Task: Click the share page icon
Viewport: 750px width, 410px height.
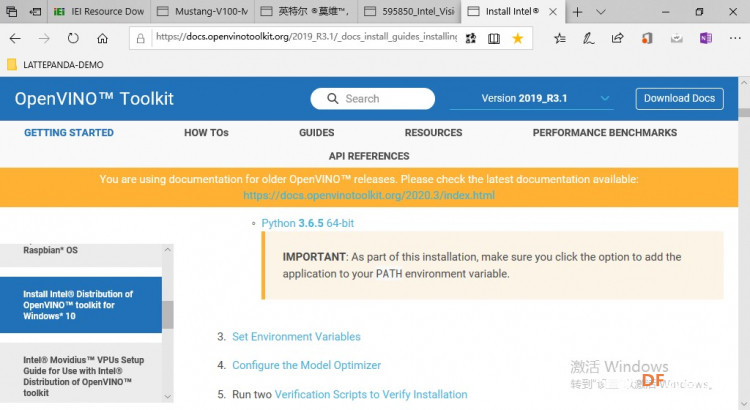Action: 618,38
